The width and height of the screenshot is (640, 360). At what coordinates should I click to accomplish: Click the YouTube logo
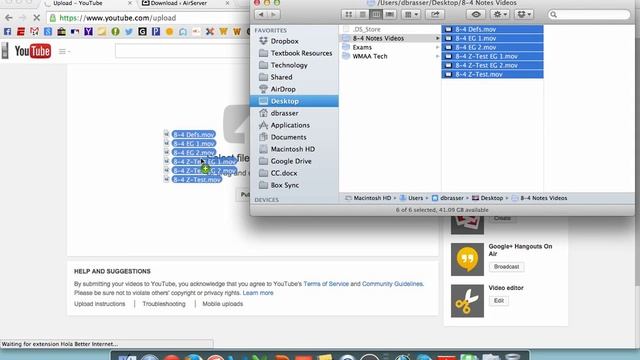point(33,51)
